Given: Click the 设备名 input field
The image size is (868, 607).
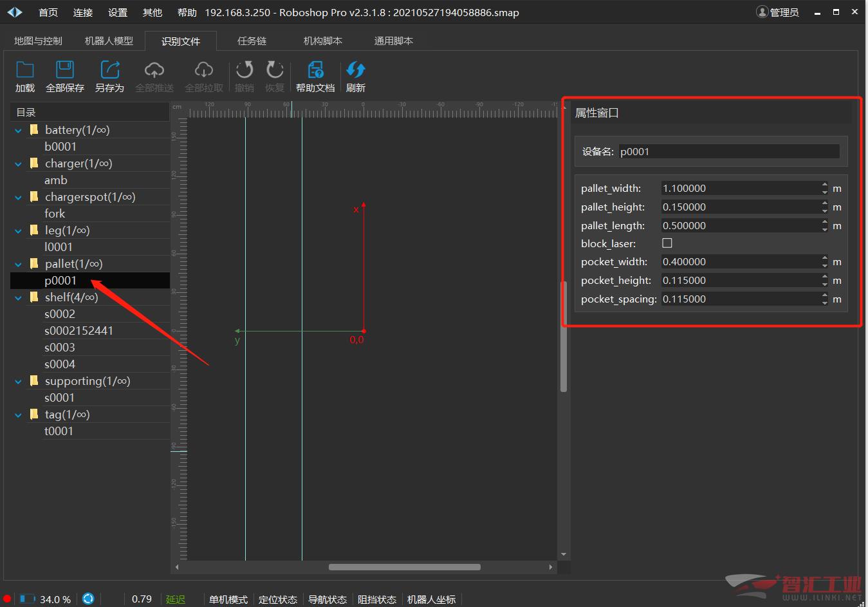Looking at the screenshot, I should click(x=729, y=151).
